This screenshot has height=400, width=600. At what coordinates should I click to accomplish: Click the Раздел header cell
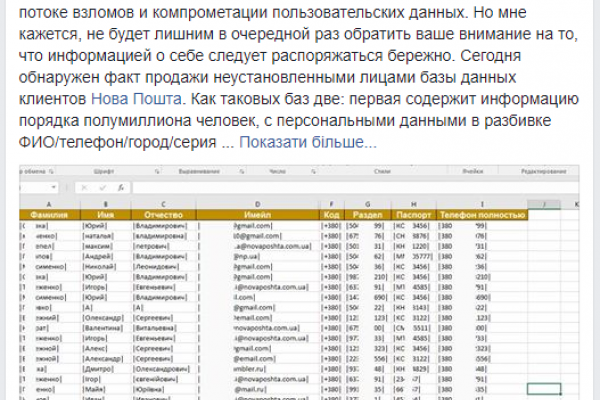[x=367, y=215]
